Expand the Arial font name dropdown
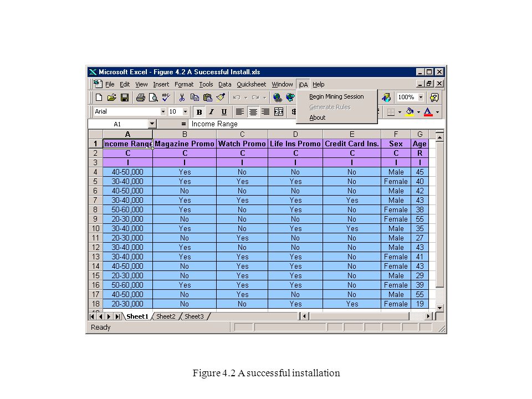The height and width of the screenshot is (399, 532). click(x=163, y=111)
